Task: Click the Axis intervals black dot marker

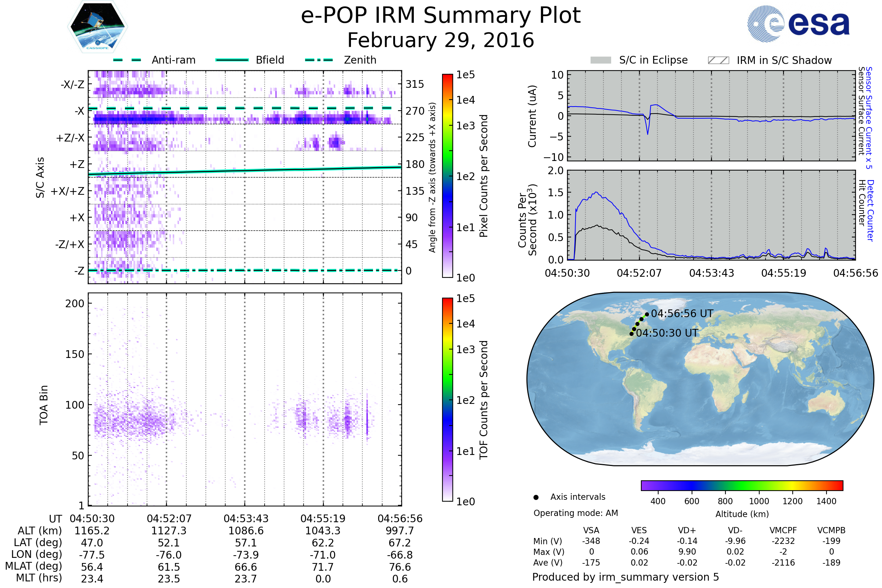Action: [536, 498]
